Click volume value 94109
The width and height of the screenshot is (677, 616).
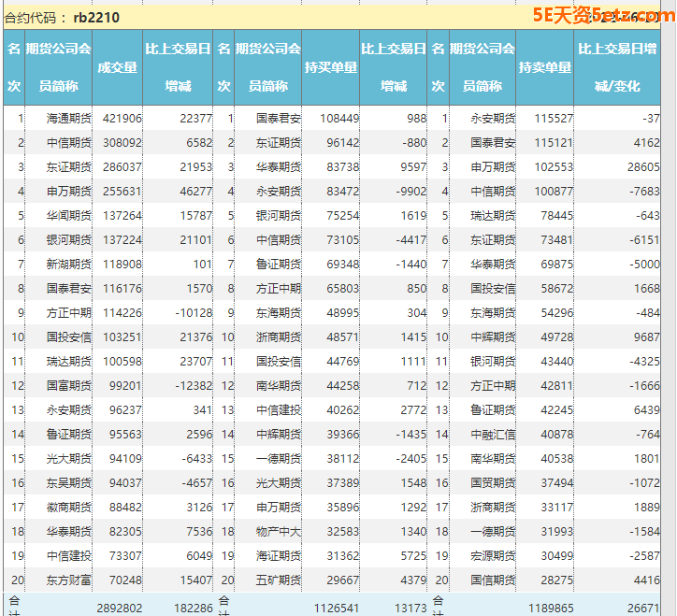click(x=125, y=458)
